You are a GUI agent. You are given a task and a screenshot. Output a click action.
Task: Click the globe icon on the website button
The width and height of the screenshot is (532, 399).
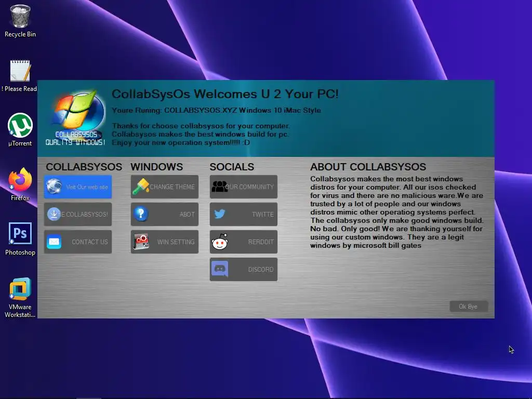click(54, 187)
